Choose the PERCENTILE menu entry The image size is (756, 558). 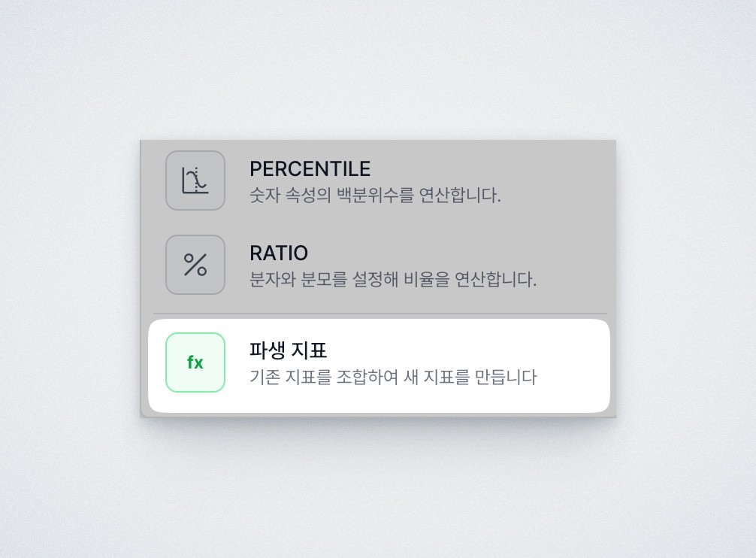tap(376, 180)
